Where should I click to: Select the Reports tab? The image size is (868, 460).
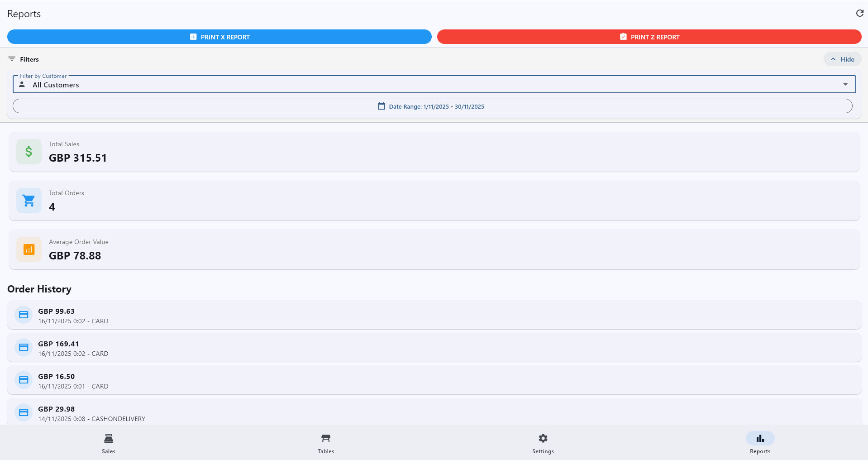point(760,443)
